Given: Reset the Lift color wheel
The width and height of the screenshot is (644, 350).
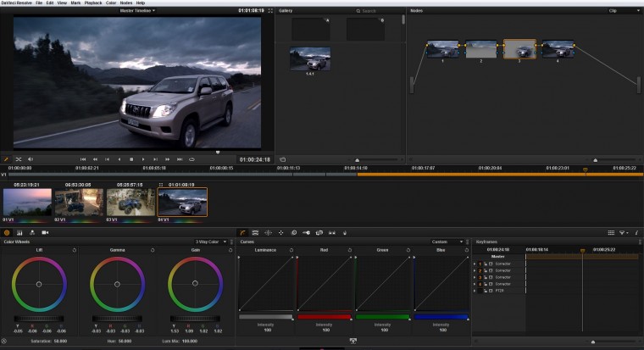Looking at the screenshot, I should 75,250.
